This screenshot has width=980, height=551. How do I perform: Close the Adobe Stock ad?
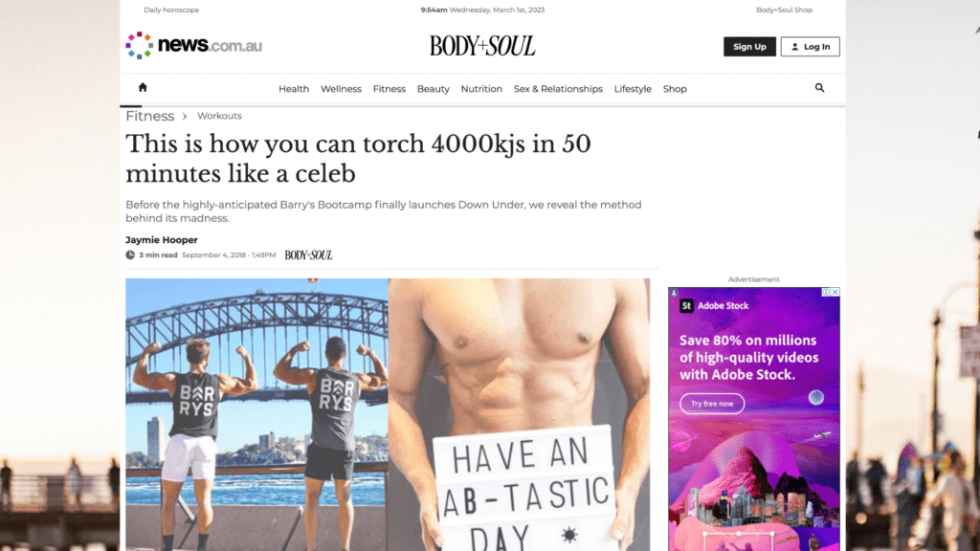(835, 292)
